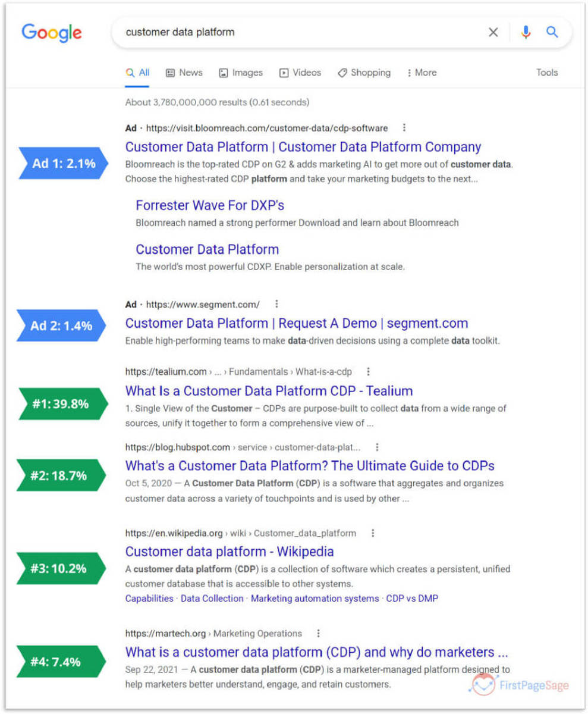Open the Forrester Wave For DXP's sitelink
Image resolution: width=588 pixels, height=714 pixels.
[210, 205]
